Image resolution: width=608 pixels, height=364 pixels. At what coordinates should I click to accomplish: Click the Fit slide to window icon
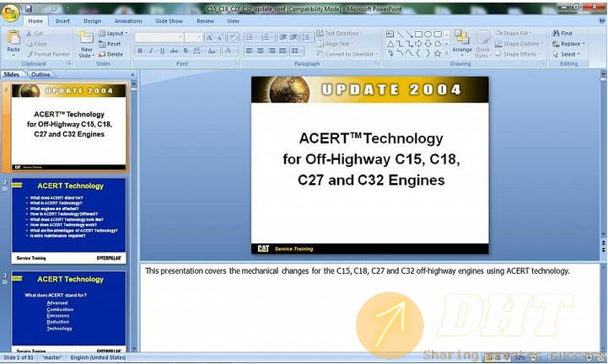600,357
